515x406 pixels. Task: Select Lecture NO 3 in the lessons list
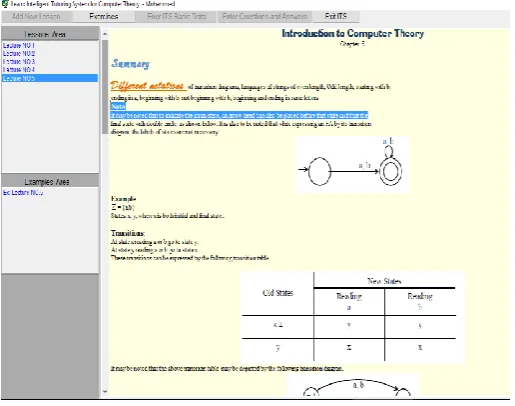(19, 62)
